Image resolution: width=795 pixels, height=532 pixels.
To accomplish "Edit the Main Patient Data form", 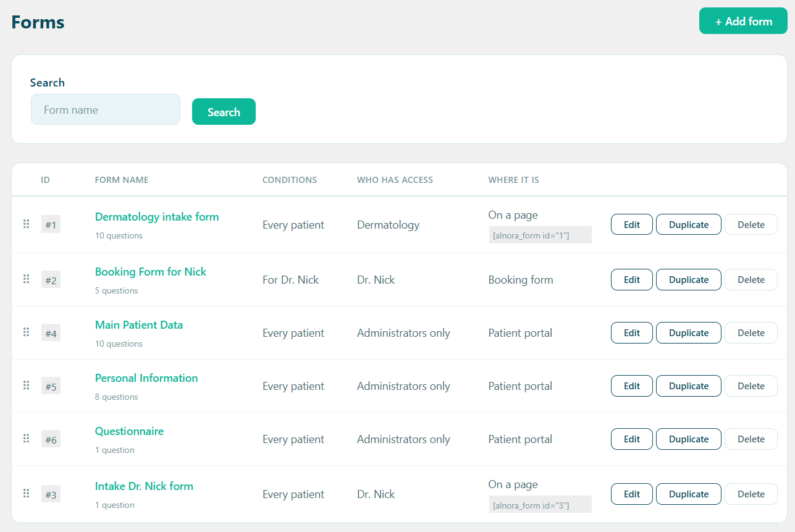I will [x=632, y=332].
